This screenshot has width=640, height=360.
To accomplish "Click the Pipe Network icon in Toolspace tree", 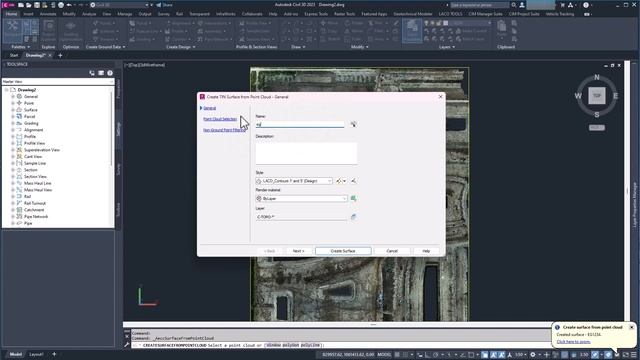I will pyautogui.click(x=19, y=216).
